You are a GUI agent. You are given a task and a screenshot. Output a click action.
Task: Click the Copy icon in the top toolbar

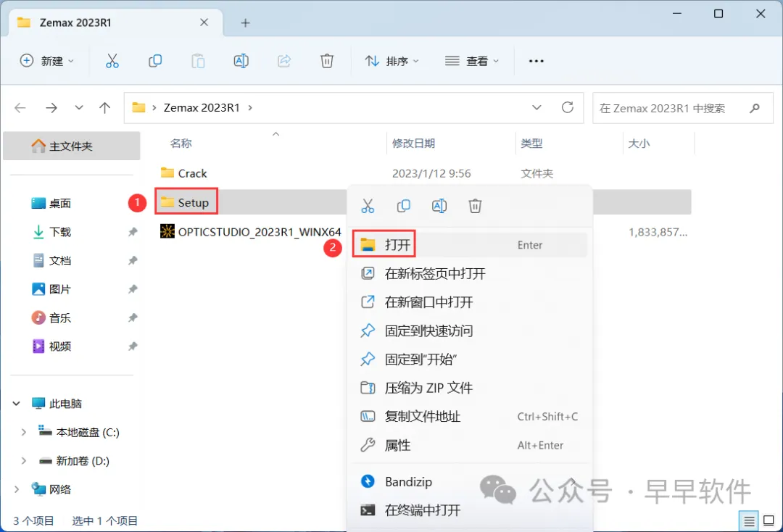tap(155, 61)
